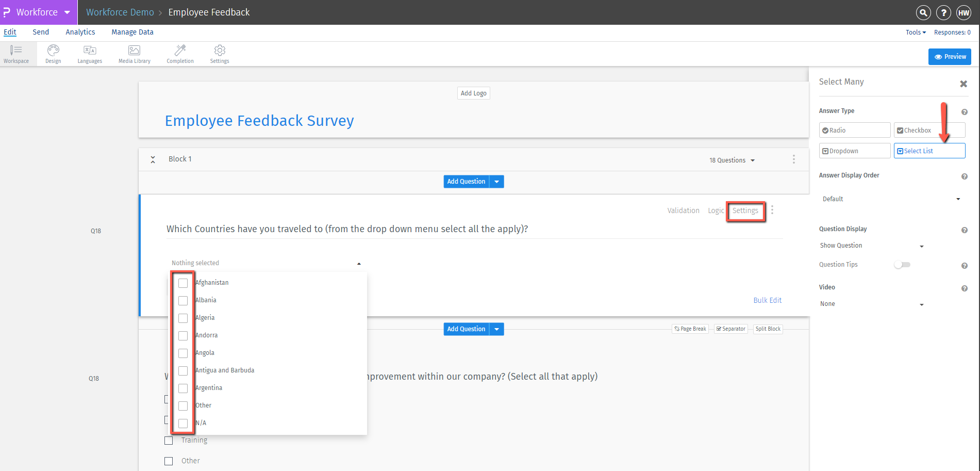Image resolution: width=980 pixels, height=471 pixels.
Task: Open the Languages panel
Action: tap(89, 53)
